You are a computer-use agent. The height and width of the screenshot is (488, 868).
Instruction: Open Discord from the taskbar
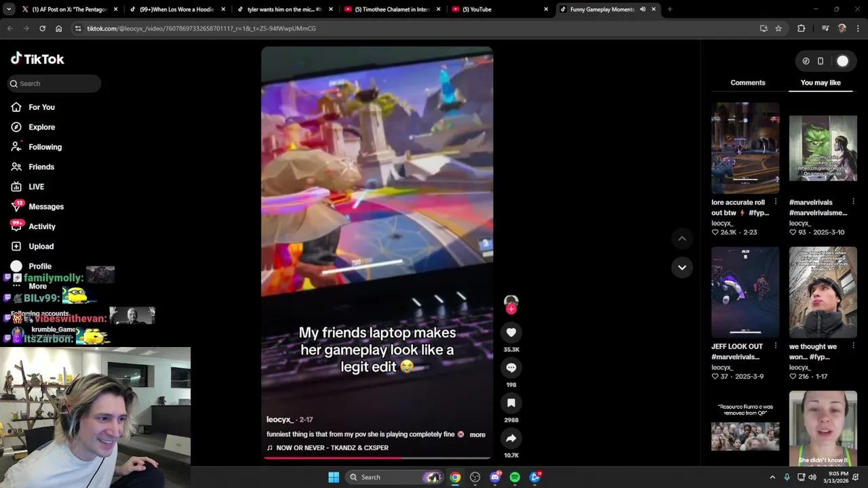495,477
